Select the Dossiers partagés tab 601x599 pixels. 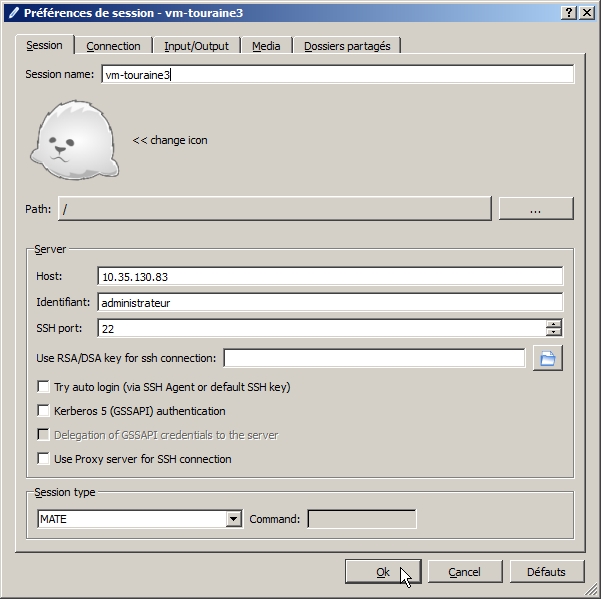click(348, 46)
